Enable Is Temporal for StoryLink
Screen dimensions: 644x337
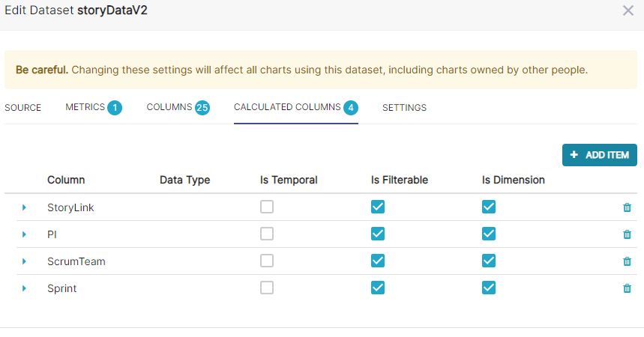(267, 207)
